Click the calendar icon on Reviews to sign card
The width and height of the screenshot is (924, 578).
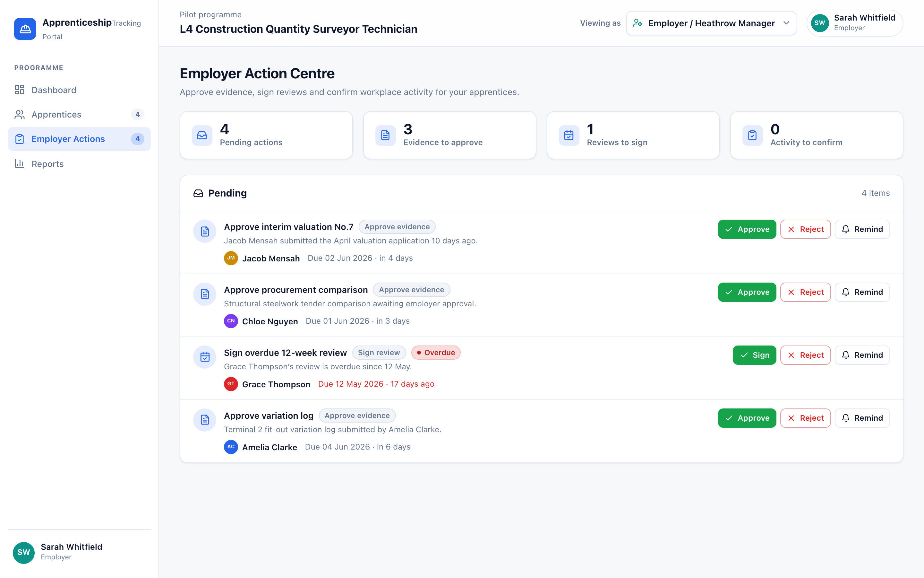pos(569,135)
